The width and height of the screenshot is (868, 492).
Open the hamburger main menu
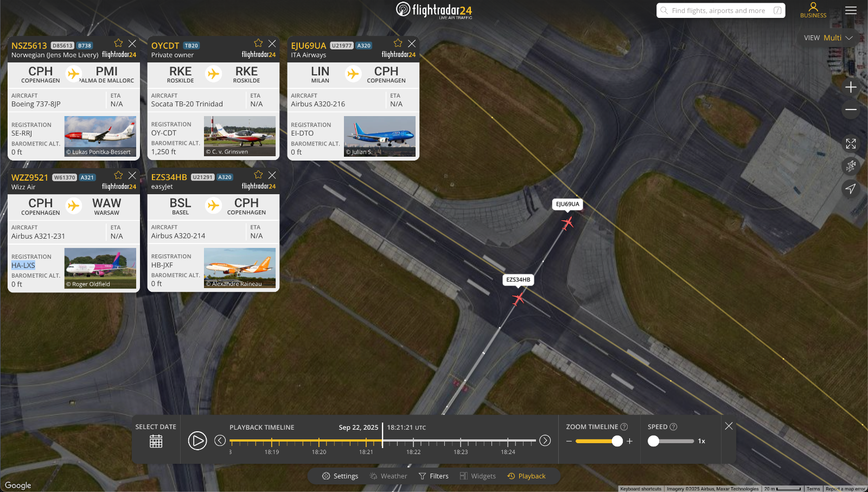click(x=851, y=10)
